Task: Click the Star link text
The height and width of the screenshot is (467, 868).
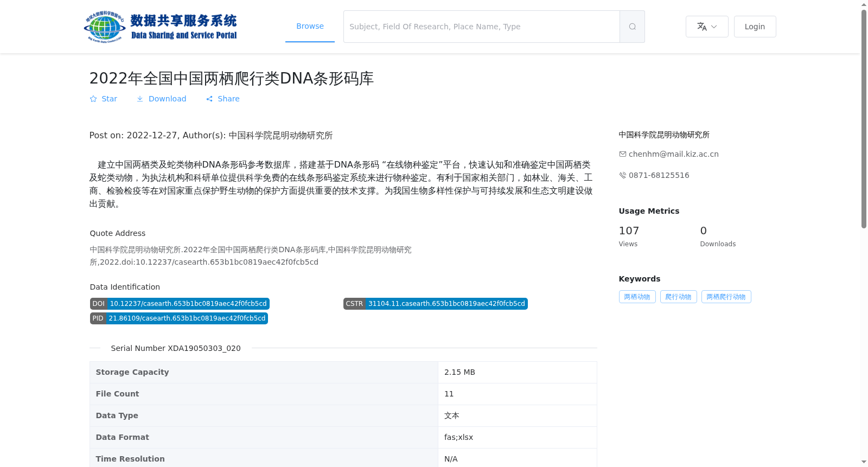Action: pos(109,99)
